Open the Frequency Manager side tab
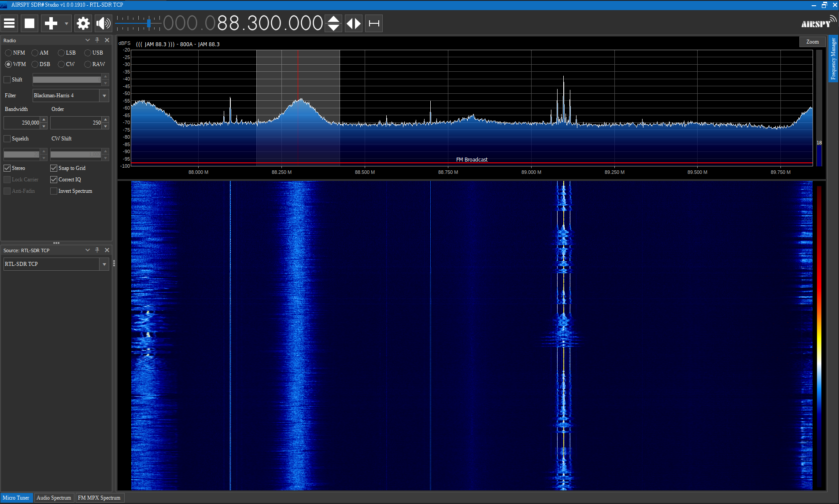This screenshot has height=504, width=839. (x=833, y=59)
